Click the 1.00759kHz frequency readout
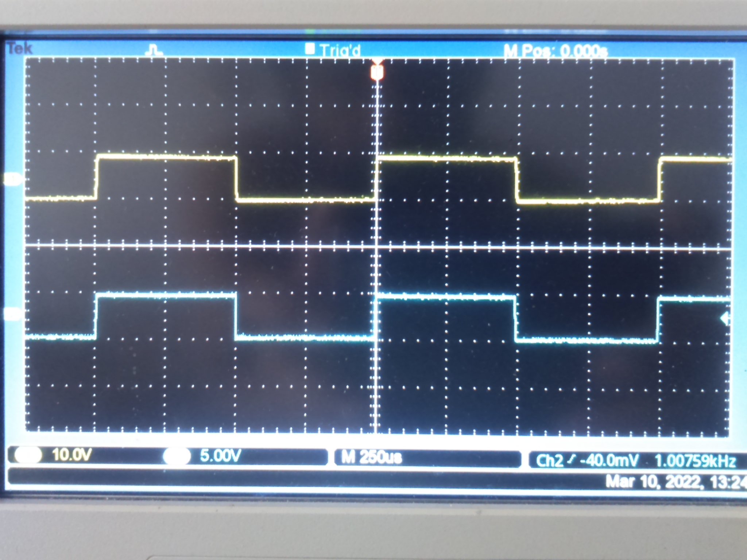The width and height of the screenshot is (747, 560). [x=696, y=461]
